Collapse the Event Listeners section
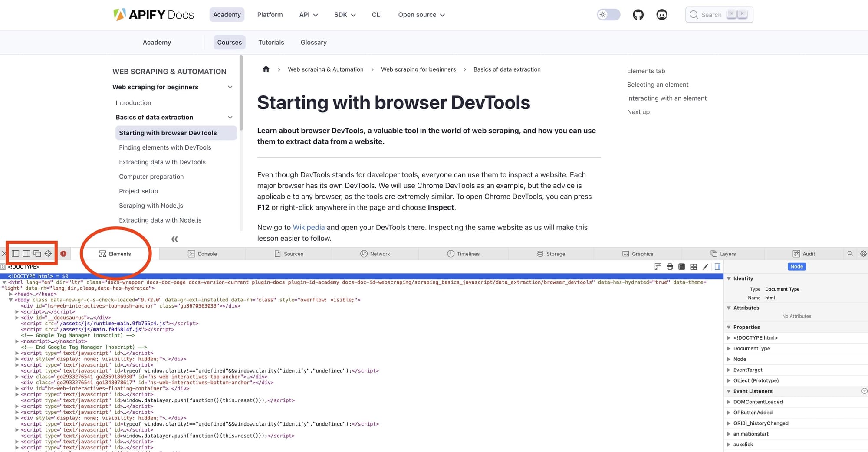868x452 pixels. [729, 391]
